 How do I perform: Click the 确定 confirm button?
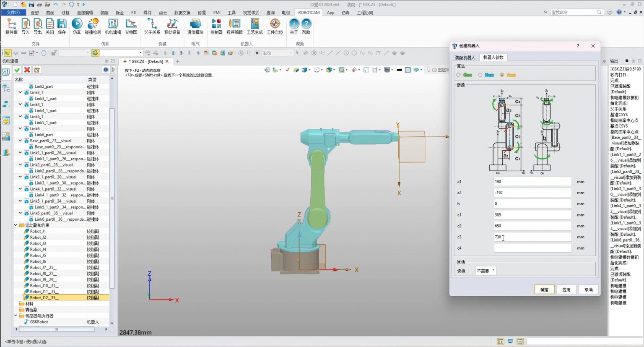tap(544, 289)
